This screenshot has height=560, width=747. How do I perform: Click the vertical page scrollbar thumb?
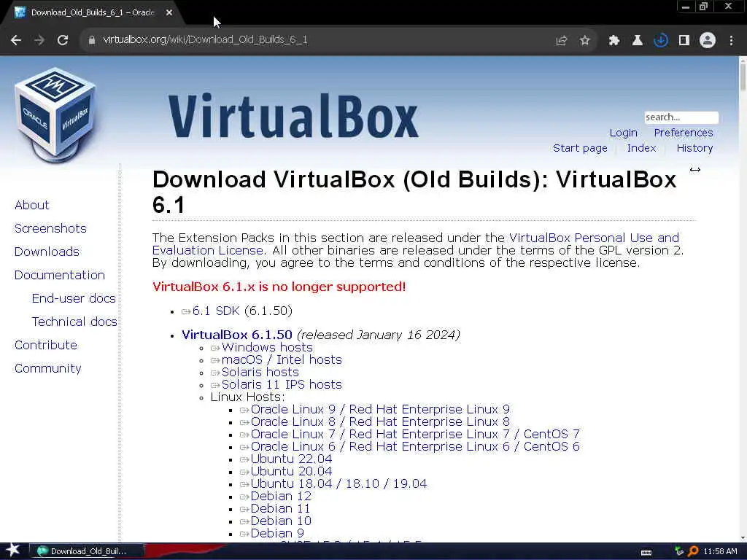click(x=743, y=76)
